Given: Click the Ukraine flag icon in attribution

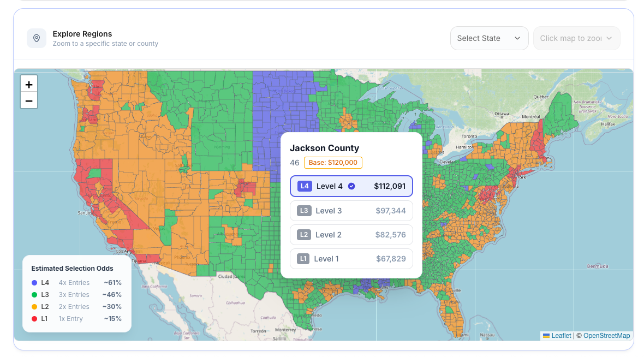Looking at the screenshot, I should [546, 336].
